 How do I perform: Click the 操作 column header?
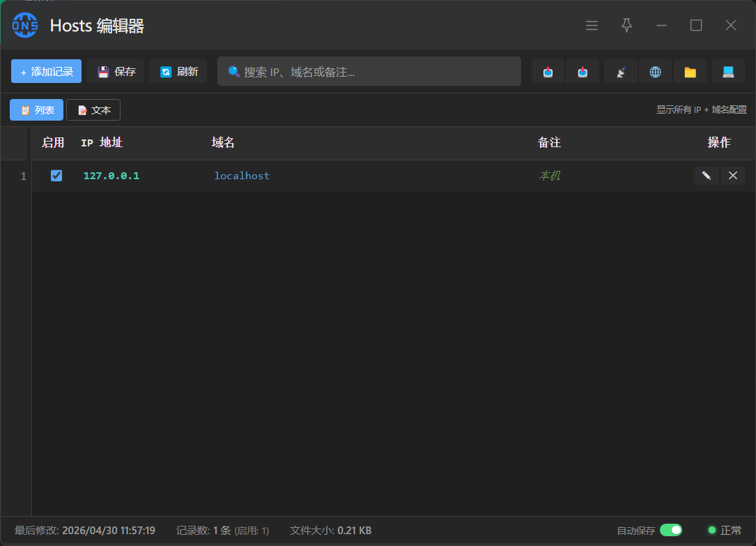[x=719, y=142]
